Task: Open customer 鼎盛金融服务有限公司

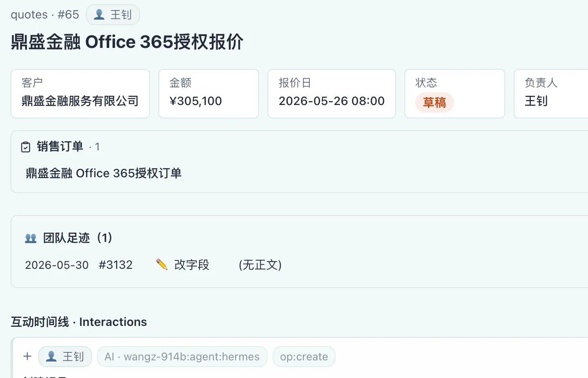Action: pyautogui.click(x=80, y=101)
